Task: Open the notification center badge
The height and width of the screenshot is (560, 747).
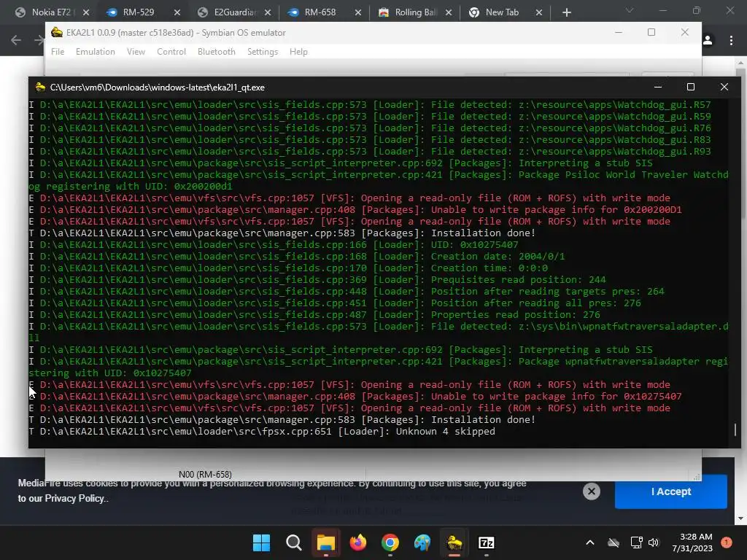Action: pyautogui.click(x=727, y=542)
